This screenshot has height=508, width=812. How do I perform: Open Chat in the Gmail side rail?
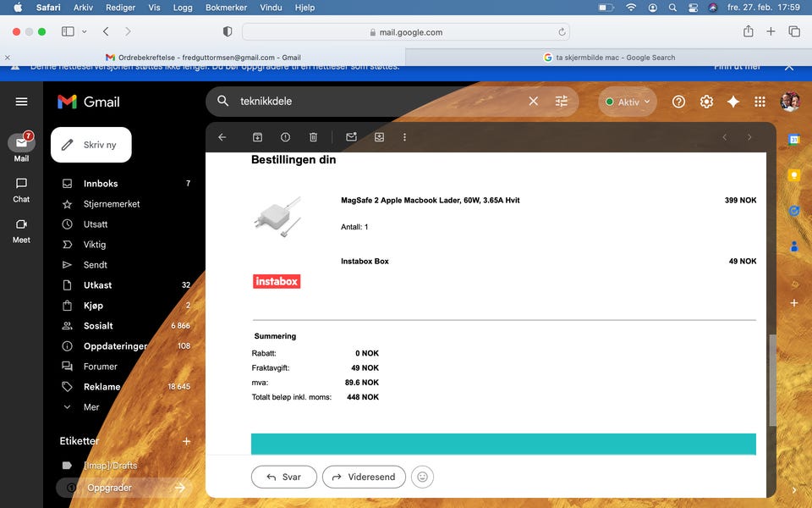(x=21, y=190)
